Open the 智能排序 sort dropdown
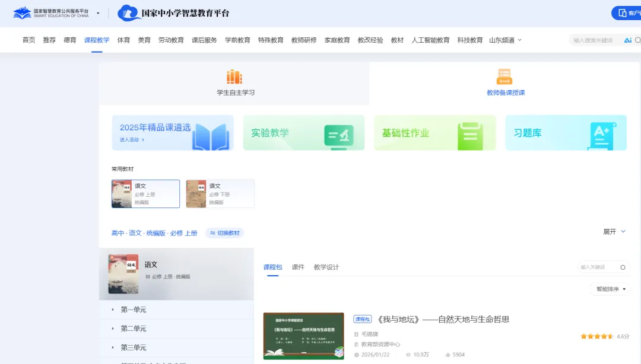This screenshot has height=364, width=641. [611, 289]
